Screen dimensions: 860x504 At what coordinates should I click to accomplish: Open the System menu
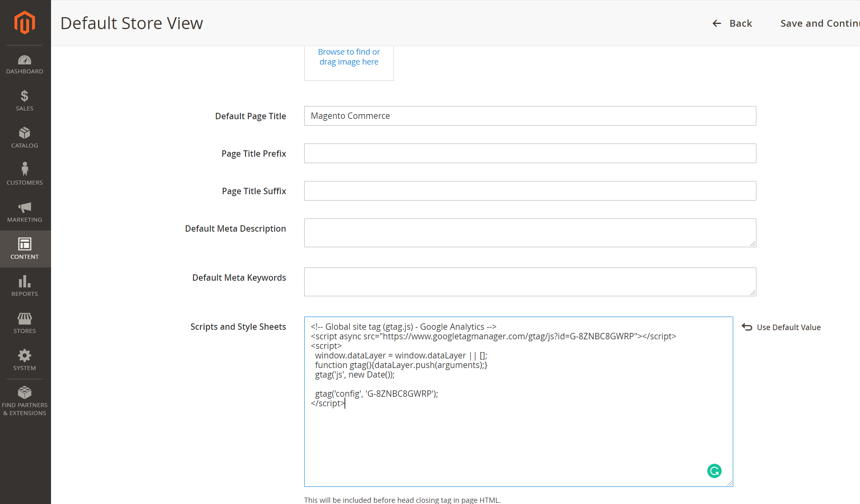(x=25, y=360)
